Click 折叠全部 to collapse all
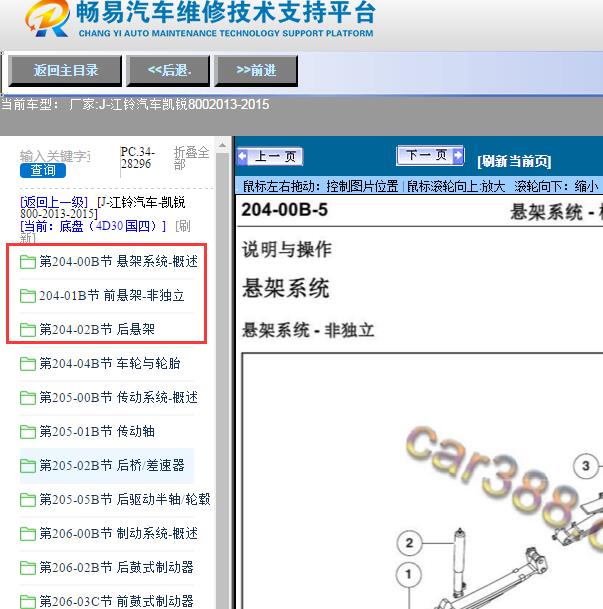The image size is (603, 609). pyautogui.click(x=191, y=158)
